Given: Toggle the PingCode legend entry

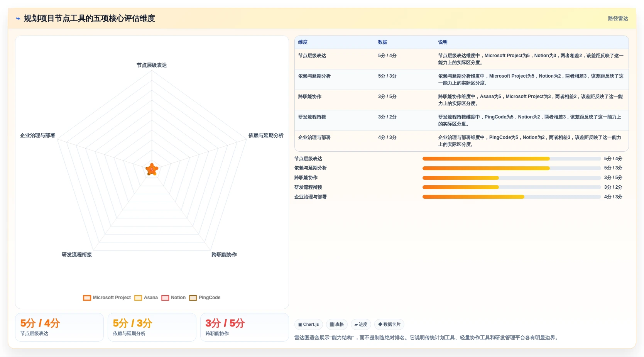Looking at the screenshot, I should (205, 298).
